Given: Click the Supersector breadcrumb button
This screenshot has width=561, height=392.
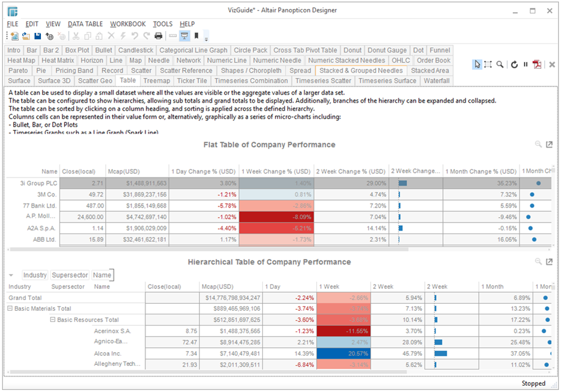Looking at the screenshot, I should coord(70,275).
